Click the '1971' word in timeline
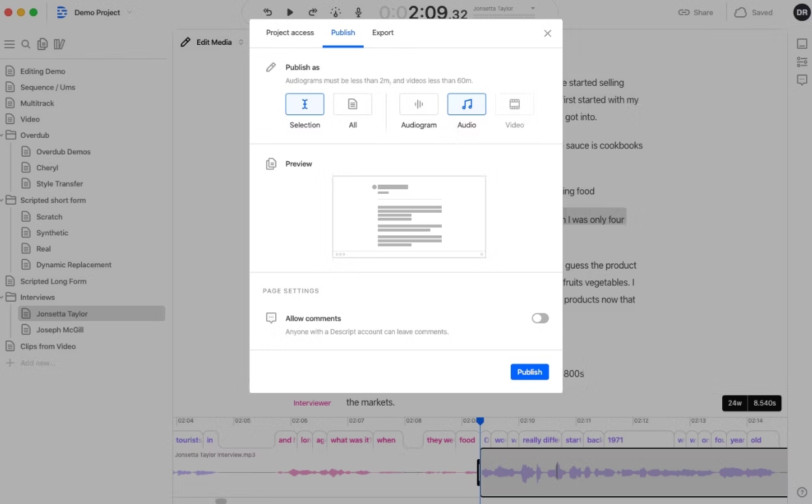Image resolution: width=812 pixels, height=504 pixels. (x=616, y=440)
